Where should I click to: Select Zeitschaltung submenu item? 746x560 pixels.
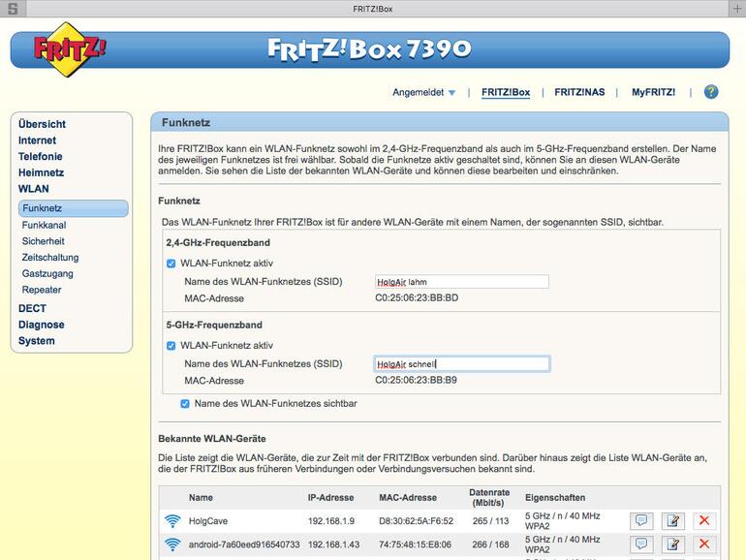click(x=50, y=258)
